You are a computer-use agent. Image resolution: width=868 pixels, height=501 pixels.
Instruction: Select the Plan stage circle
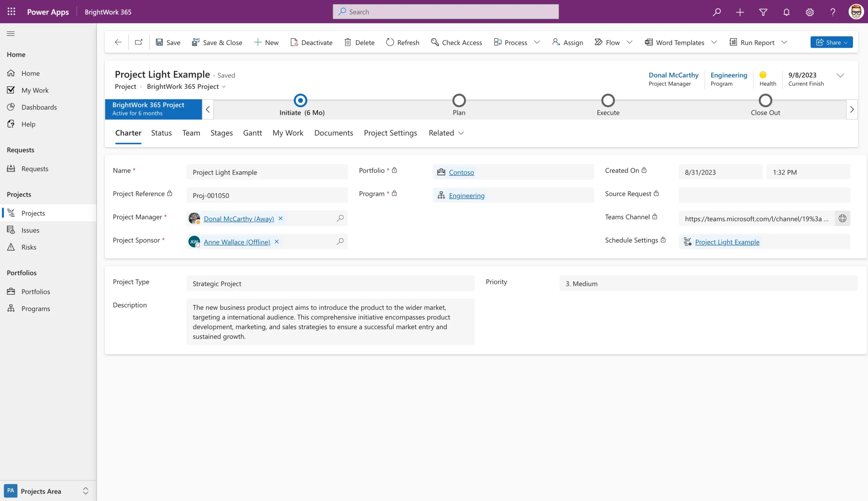[x=459, y=100]
